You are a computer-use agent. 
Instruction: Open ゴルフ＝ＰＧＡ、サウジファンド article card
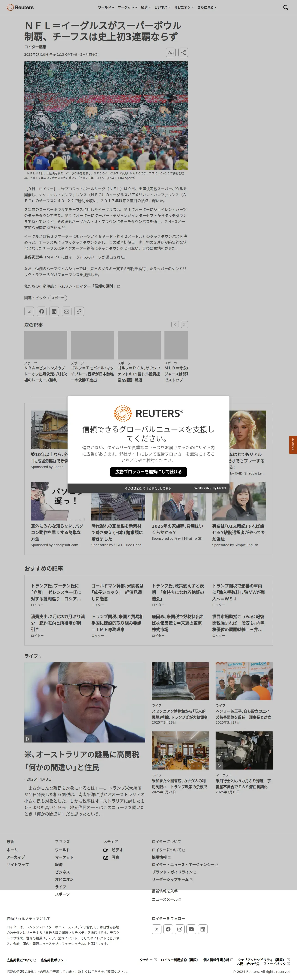click(x=139, y=356)
